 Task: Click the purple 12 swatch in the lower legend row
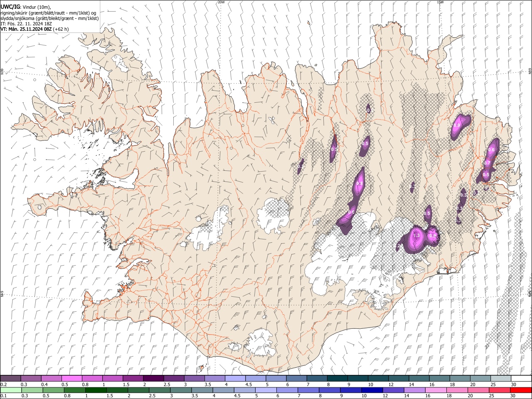[393, 390]
